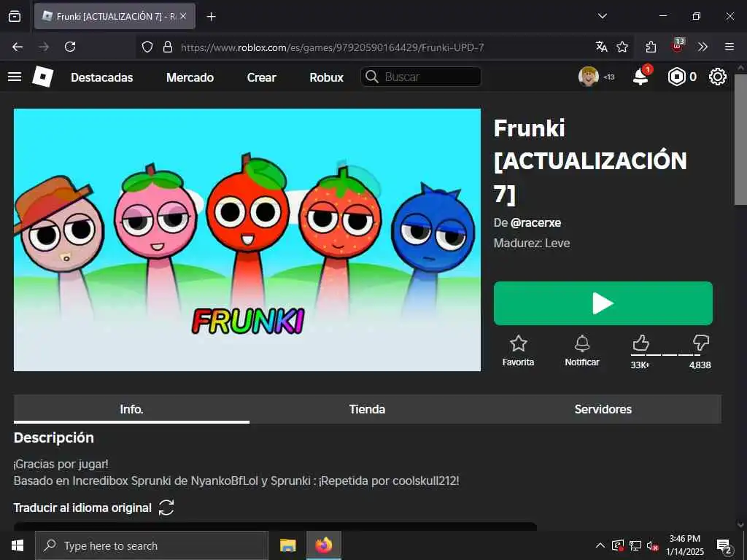The width and height of the screenshot is (747, 560).
Task: Add game to favorites with Favorita star
Action: click(x=519, y=351)
